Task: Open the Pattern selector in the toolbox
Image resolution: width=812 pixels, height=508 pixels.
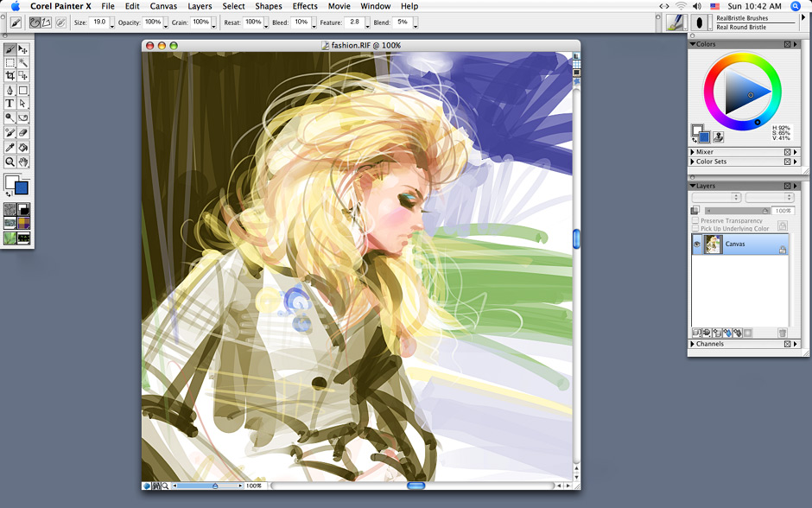Action: [x=10, y=223]
